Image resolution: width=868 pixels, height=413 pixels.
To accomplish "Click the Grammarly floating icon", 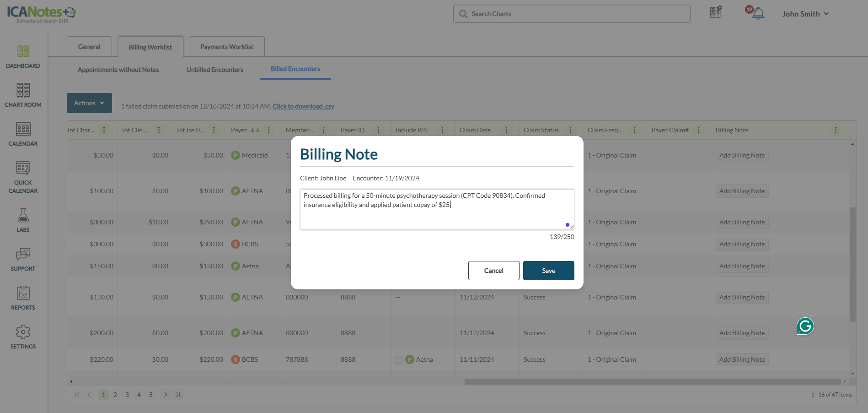I will click(805, 326).
